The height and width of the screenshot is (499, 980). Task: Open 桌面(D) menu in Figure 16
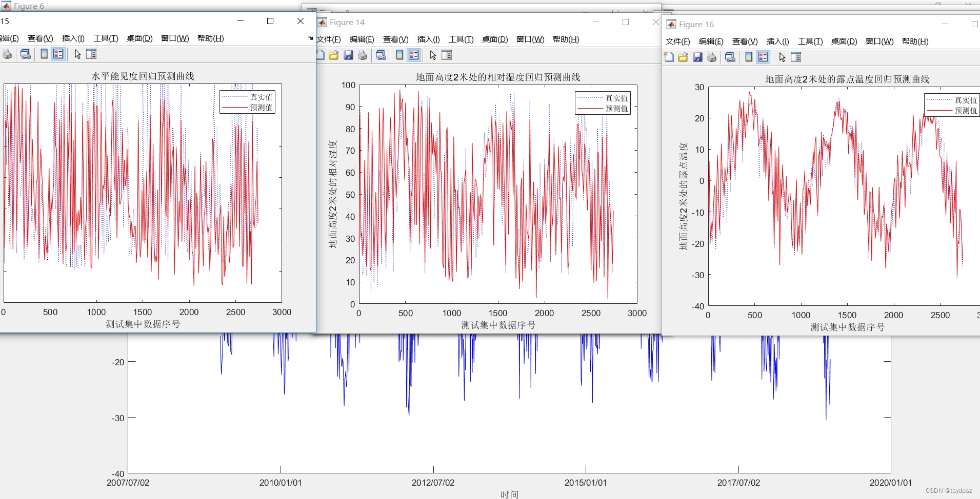click(844, 41)
